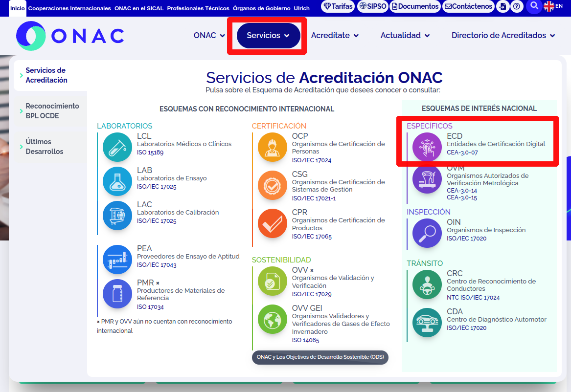Screen dimensions: 571x392
Task: Click the help question mark icon
Action: [x=516, y=6]
